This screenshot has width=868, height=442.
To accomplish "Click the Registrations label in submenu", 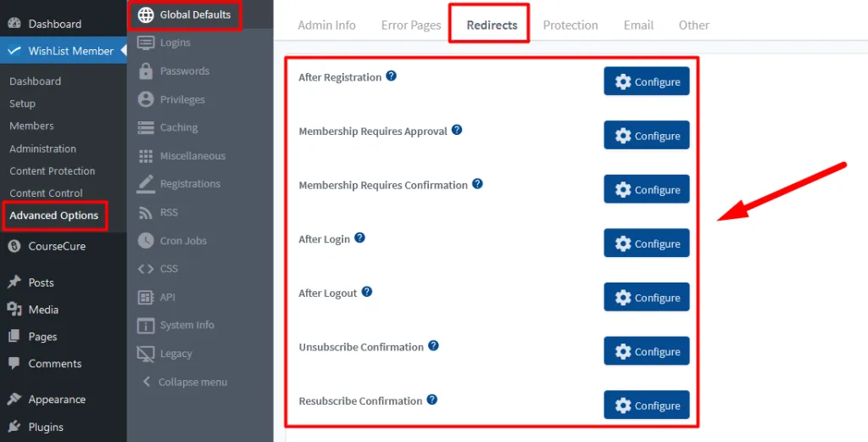I will click(190, 184).
